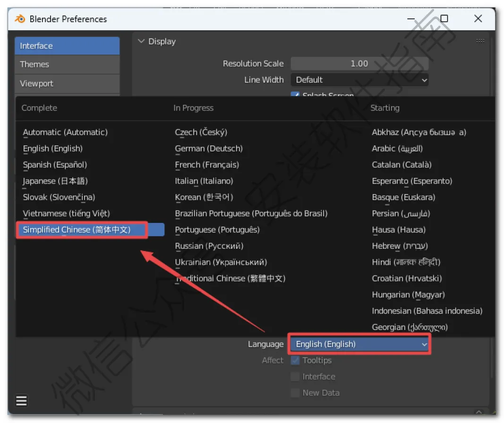504x423 pixels.
Task: Select Portuguese (Português) language
Action: point(217,230)
